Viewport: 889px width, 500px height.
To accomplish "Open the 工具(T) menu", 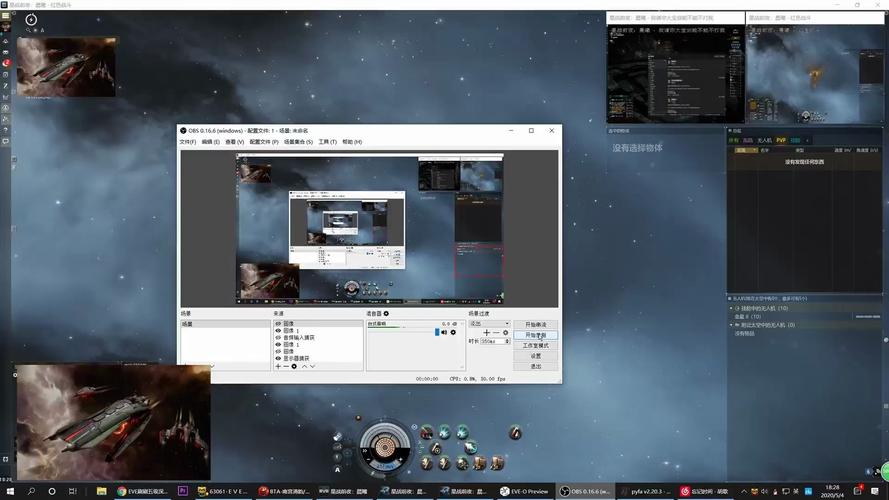I will pyautogui.click(x=327, y=142).
